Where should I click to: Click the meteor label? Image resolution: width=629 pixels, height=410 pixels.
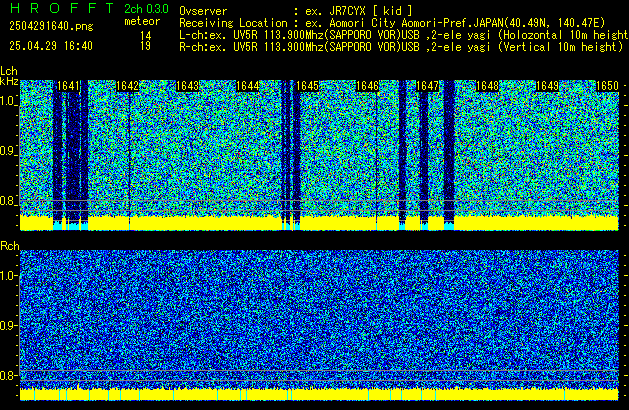coord(142,21)
